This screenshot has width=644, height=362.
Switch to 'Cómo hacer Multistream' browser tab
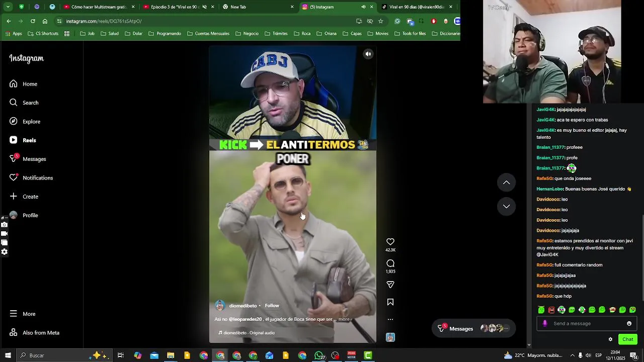(100, 7)
